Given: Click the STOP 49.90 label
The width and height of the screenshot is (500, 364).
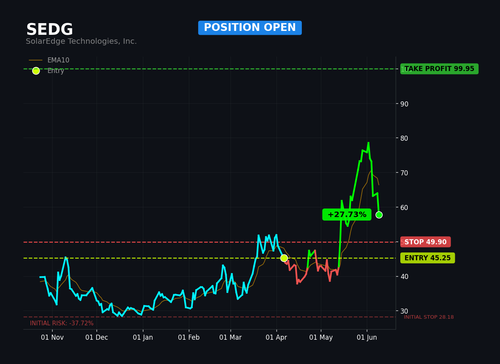Looking at the screenshot, I should [x=425, y=242].
